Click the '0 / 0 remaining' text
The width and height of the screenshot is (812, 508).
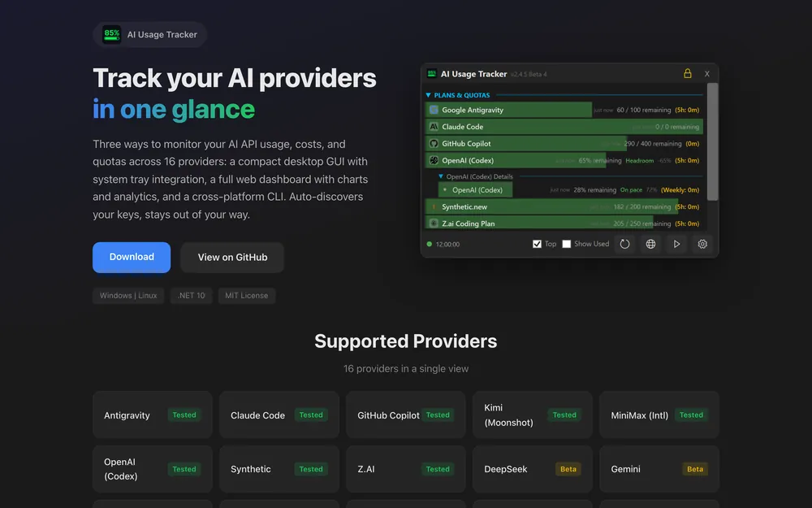coord(677,127)
